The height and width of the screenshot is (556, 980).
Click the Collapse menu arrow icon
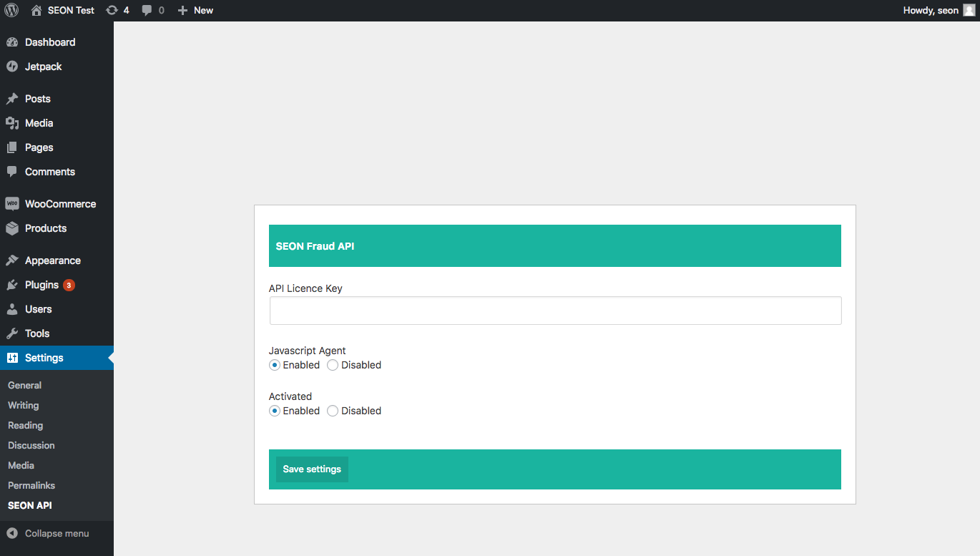[12, 533]
